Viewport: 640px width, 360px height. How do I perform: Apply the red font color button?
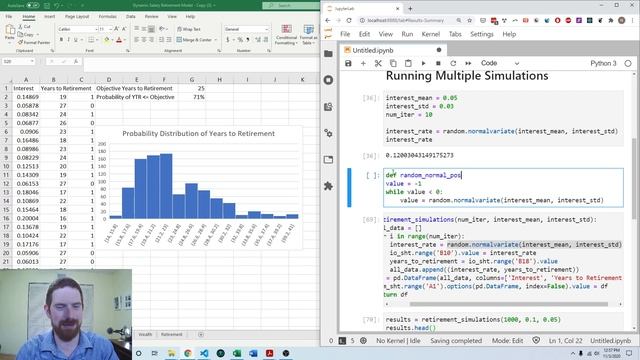tap(119, 40)
